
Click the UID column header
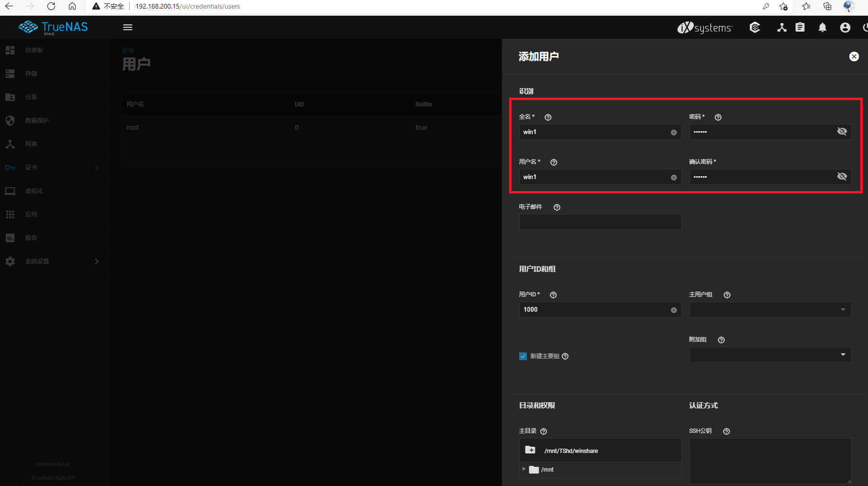[299, 104]
